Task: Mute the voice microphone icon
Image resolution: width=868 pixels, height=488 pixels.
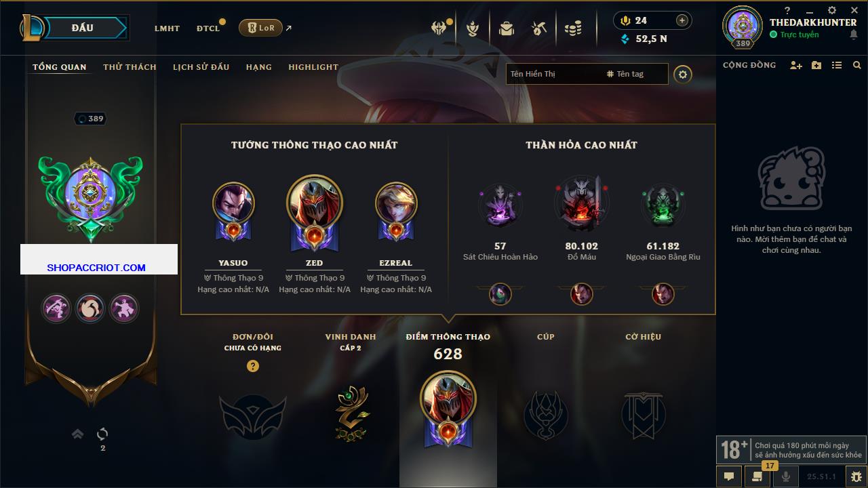Action: (x=786, y=476)
